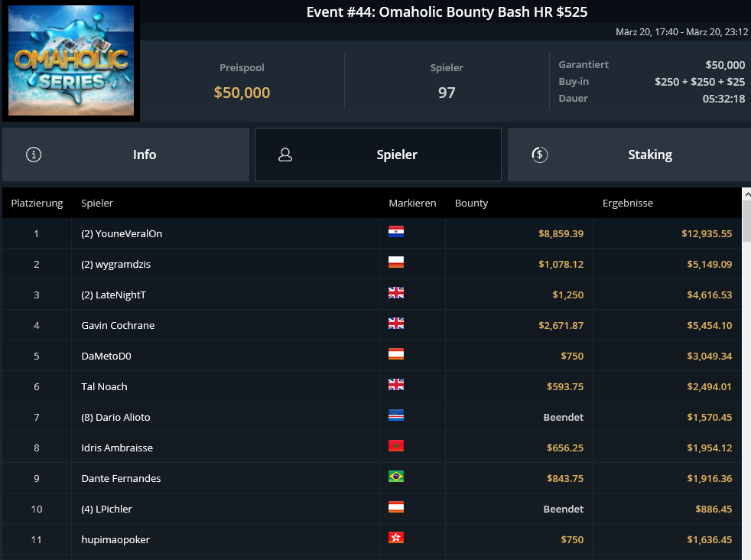751x560 pixels.
Task: Click the $4,616.53 result value
Action: (710, 295)
